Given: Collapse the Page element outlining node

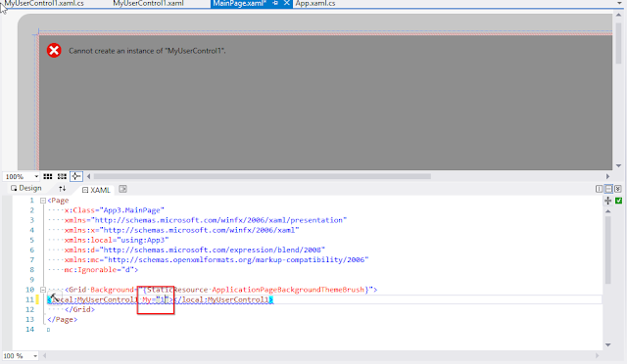Looking at the screenshot, I should pyautogui.click(x=43, y=201).
